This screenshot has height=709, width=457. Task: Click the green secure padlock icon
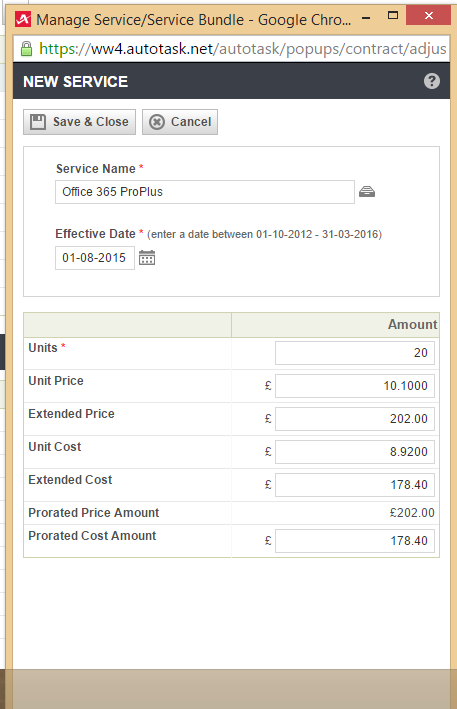(x=27, y=49)
